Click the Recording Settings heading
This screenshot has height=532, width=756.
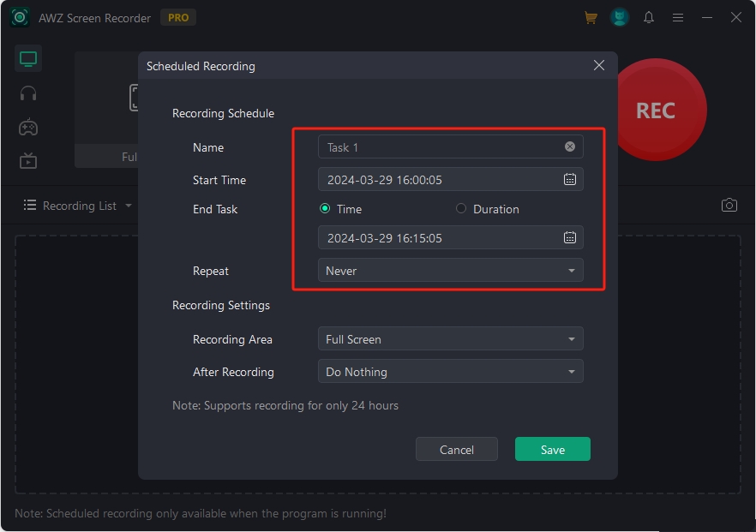[x=221, y=305]
